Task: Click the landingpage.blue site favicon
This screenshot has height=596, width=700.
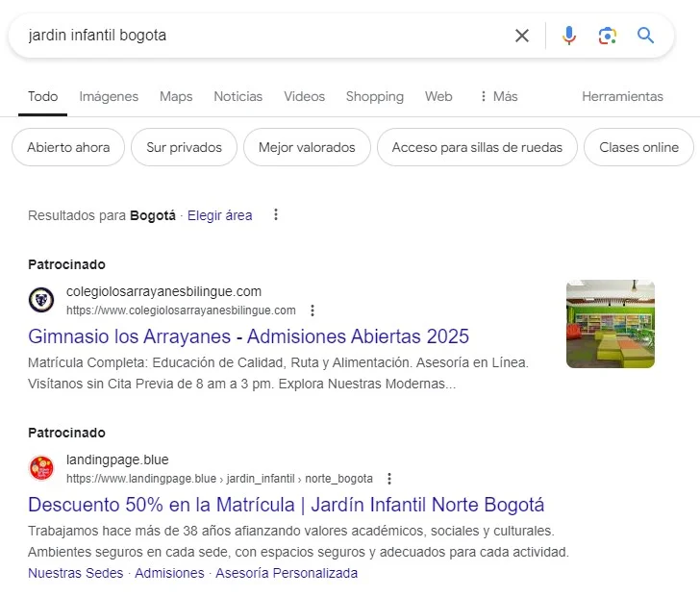Action: [x=41, y=468]
